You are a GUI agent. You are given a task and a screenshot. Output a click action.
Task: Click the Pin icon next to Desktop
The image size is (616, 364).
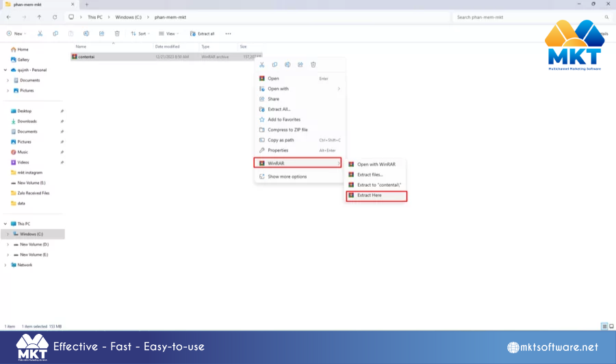tap(62, 111)
